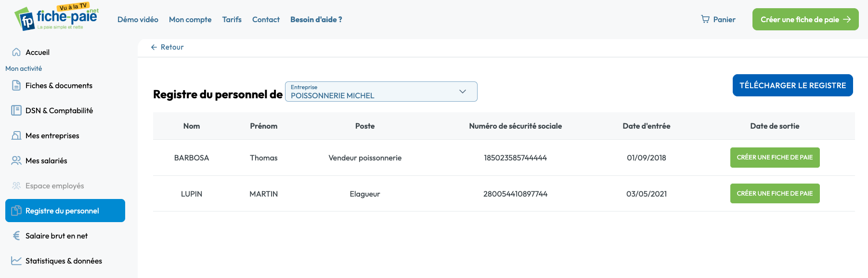Click the Salaire brut en net euro icon
Image resolution: width=868 pixels, height=278 pixels.
16,236
